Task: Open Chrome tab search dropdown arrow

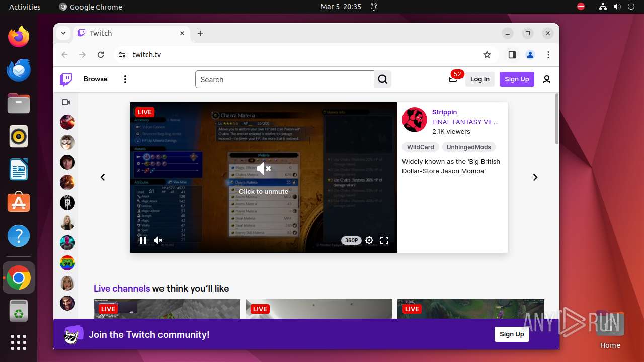Action: (x=63, y=33)
